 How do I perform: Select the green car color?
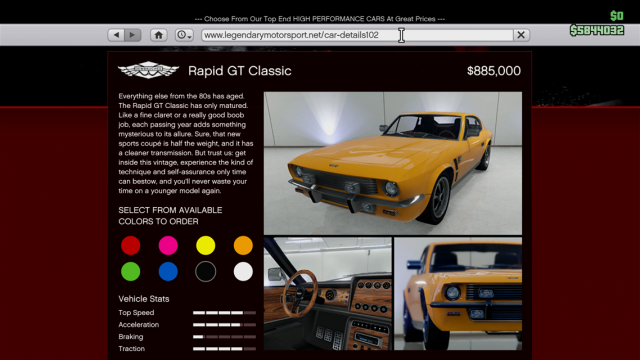(131, 271)
